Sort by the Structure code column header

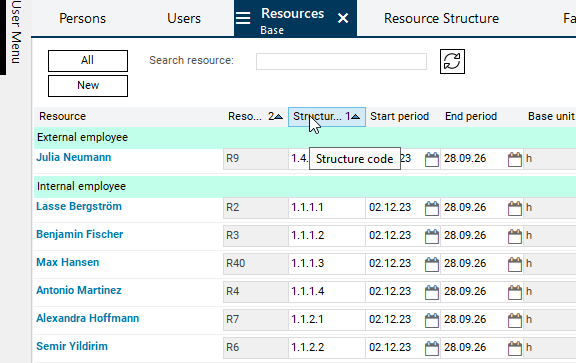pyautogui.click(x=327, y=116)
